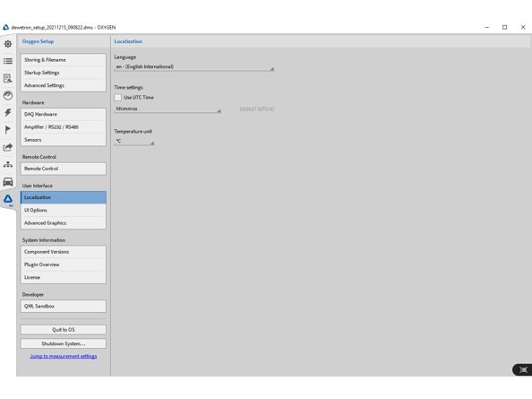The height and width of the screenshot is (399, 532).
Task: Click the data file search icon
Action: (8, 78)
